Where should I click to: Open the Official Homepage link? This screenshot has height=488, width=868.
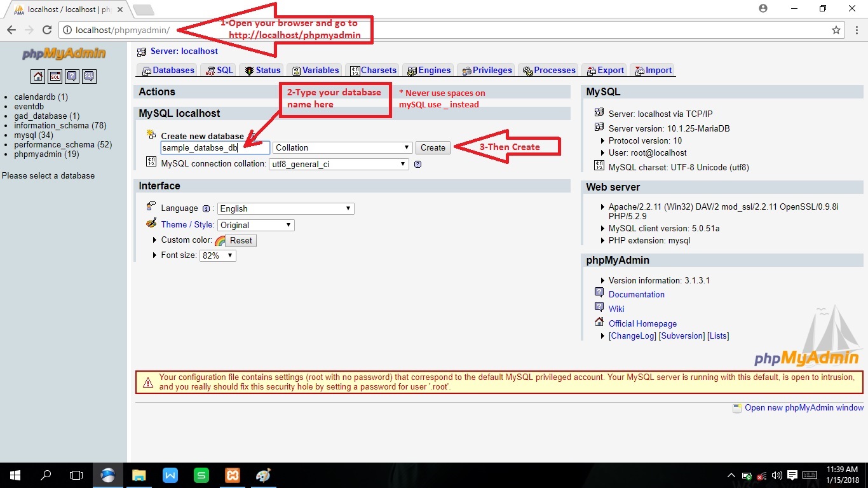tap(642, 323)
